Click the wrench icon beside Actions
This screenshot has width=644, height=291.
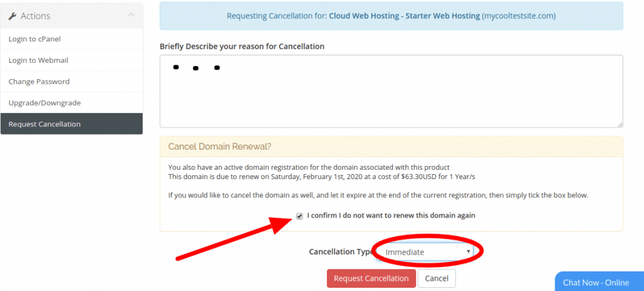click(x=13, y=16)
